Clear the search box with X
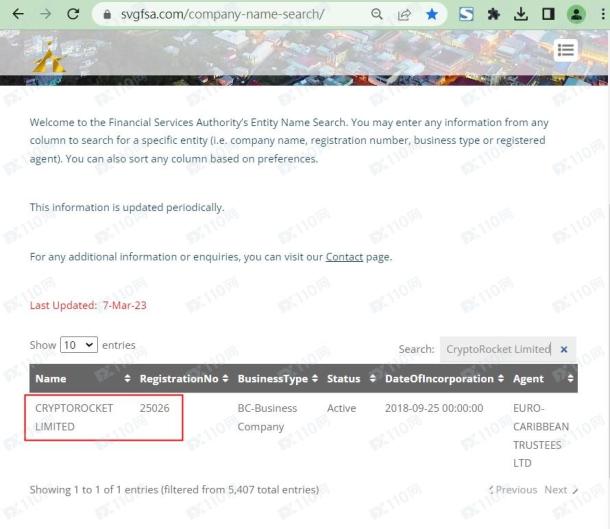The height and width of the screenshot is (529, 610). point(564,349)
